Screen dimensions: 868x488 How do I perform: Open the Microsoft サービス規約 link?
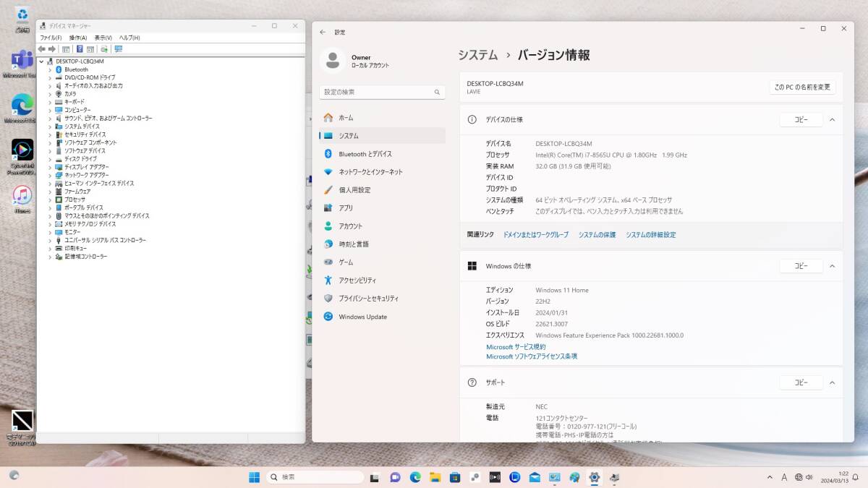coord(516,347)
